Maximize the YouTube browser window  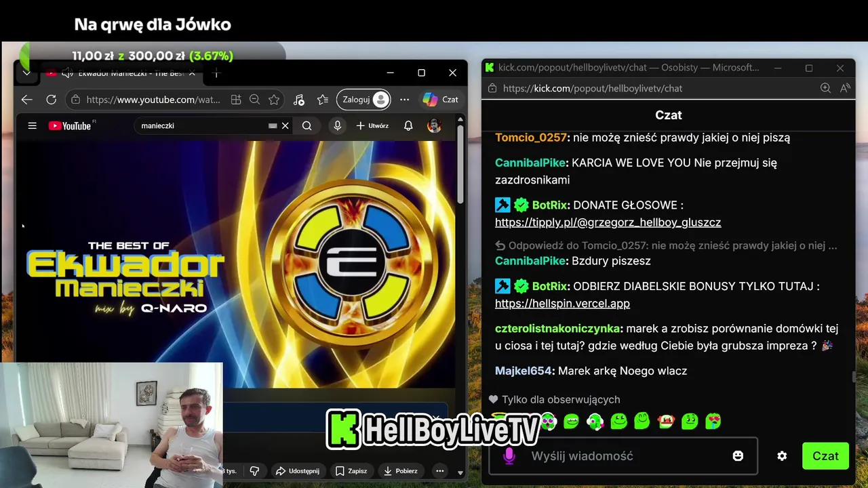click(x=421, y=73)
